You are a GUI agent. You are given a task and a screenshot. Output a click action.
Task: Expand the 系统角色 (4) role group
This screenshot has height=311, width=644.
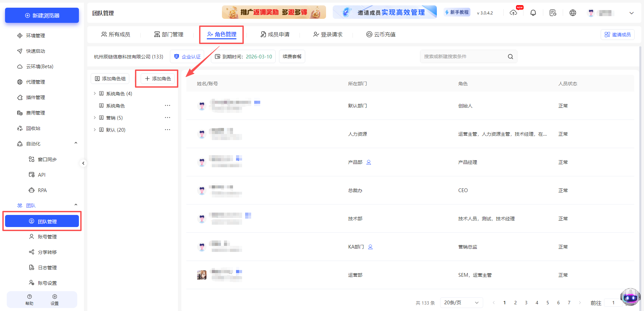pyautogui.click(x=95, y=93)
